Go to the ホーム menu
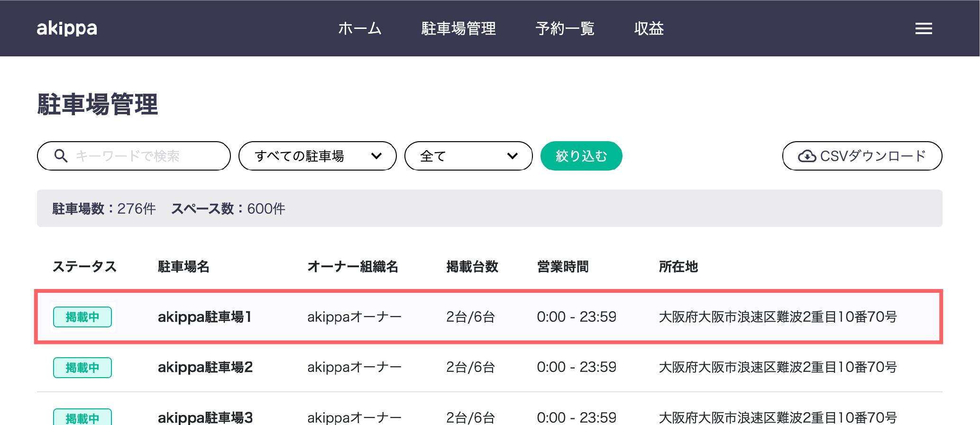The height and width of the screenshot is (425, 980). [x=360, y=28]
